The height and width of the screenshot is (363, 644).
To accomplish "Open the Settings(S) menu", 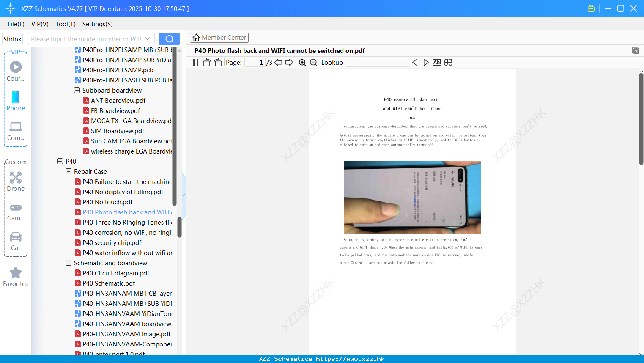I will click(x=98, y=24).
